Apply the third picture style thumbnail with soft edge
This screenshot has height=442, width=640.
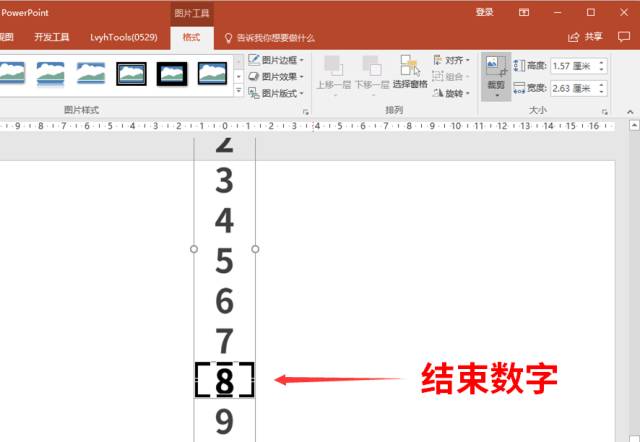[91, 73]
